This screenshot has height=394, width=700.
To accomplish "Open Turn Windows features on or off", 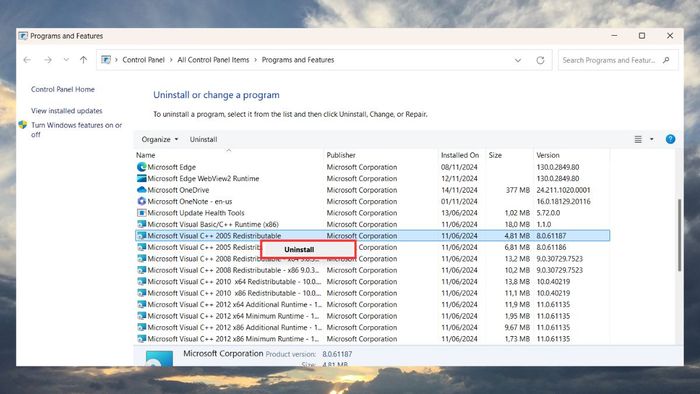I will coord(76,130).
